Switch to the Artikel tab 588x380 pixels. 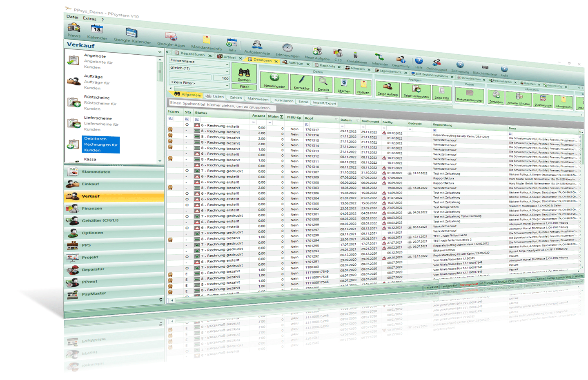(229, 57)
